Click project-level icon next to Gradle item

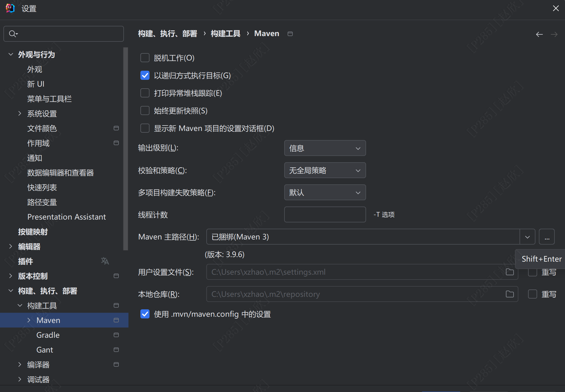116,335
